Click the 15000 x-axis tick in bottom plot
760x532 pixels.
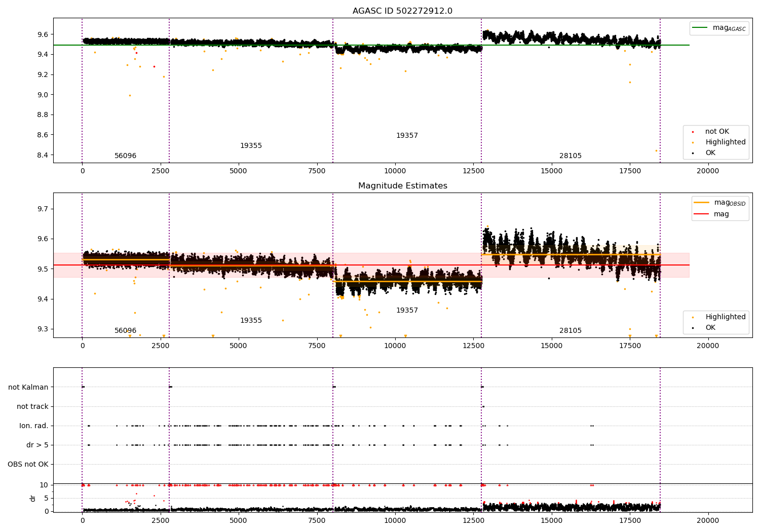551,520
